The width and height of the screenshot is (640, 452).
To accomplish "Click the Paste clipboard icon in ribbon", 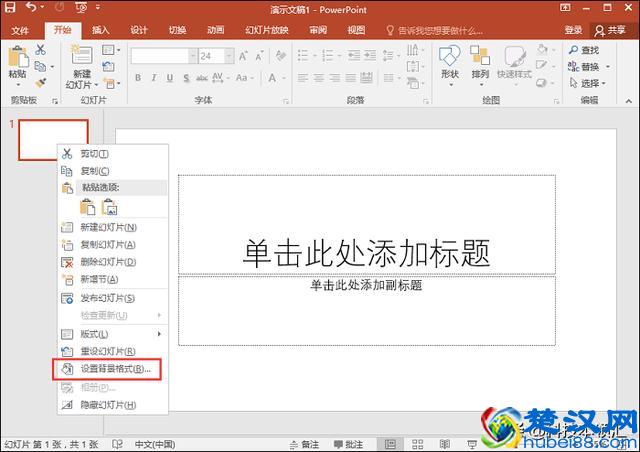I will (18, 57).
